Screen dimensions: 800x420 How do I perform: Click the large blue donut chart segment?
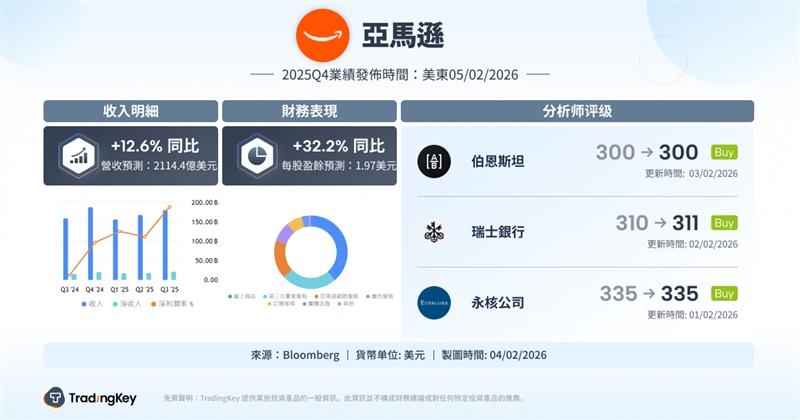(x=339, y=243)
